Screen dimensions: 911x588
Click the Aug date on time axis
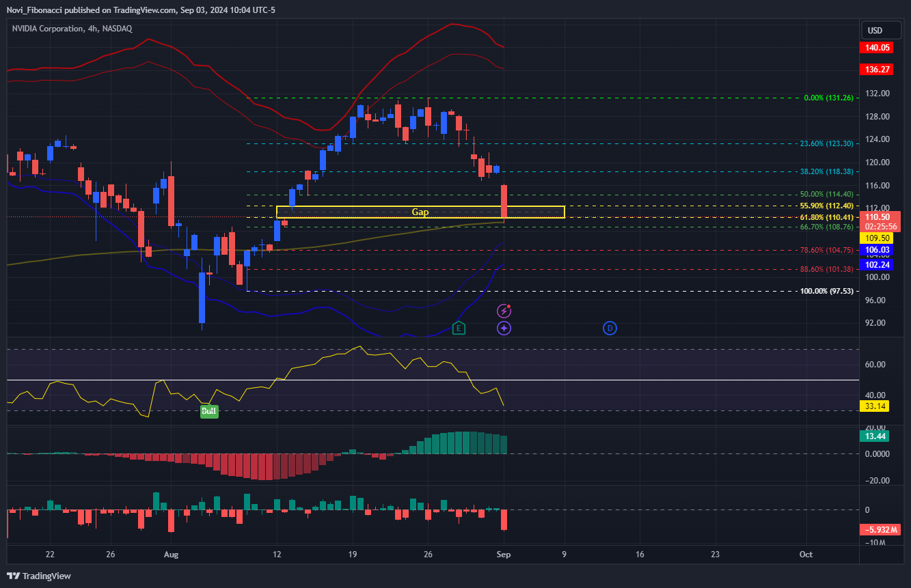(172, 555)
